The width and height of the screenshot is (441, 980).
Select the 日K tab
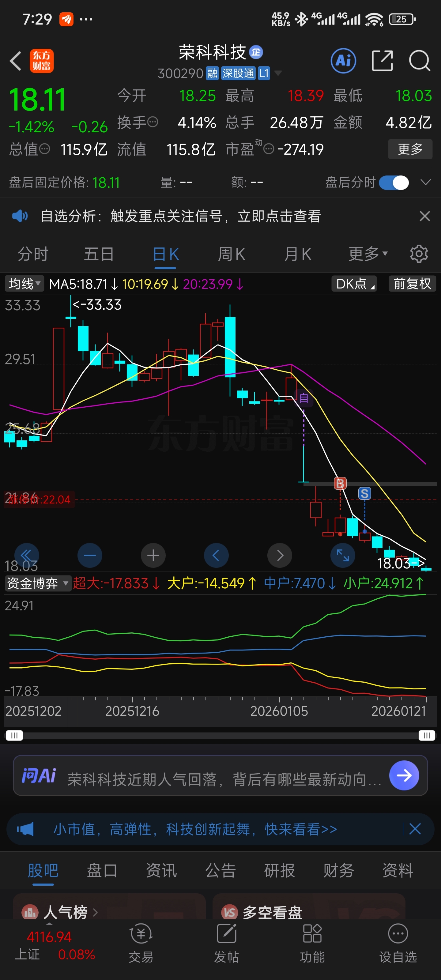[x=165, y=254]
